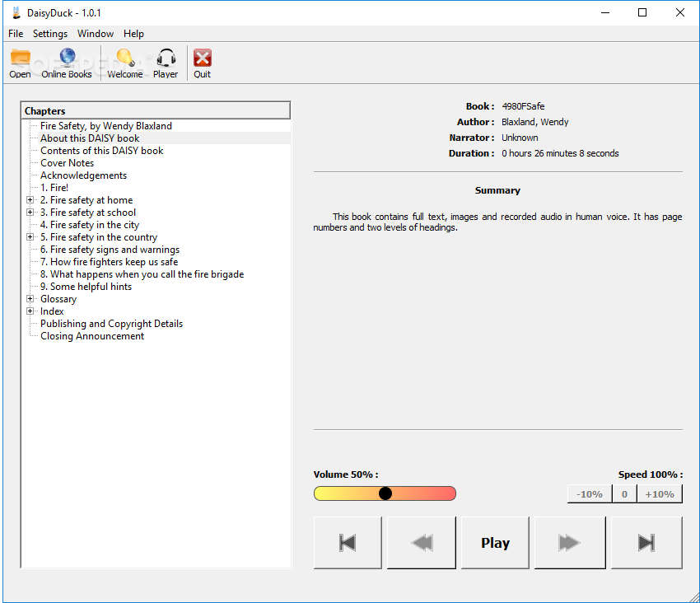This screenshot has height=603, width=700.
Task: Start playback with the Play button
Action: tap(495, 543)
